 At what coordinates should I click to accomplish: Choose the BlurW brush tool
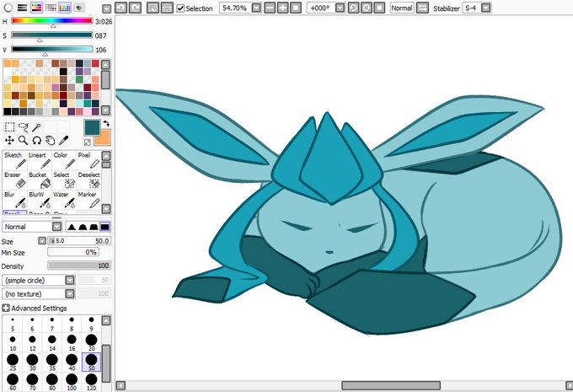point(40,200)
